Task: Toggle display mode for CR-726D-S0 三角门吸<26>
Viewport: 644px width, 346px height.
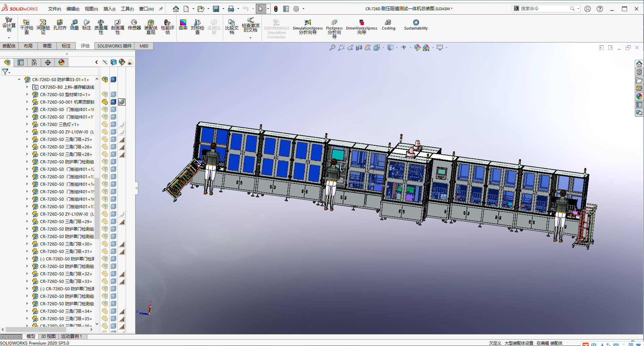Action: (113, 147)
